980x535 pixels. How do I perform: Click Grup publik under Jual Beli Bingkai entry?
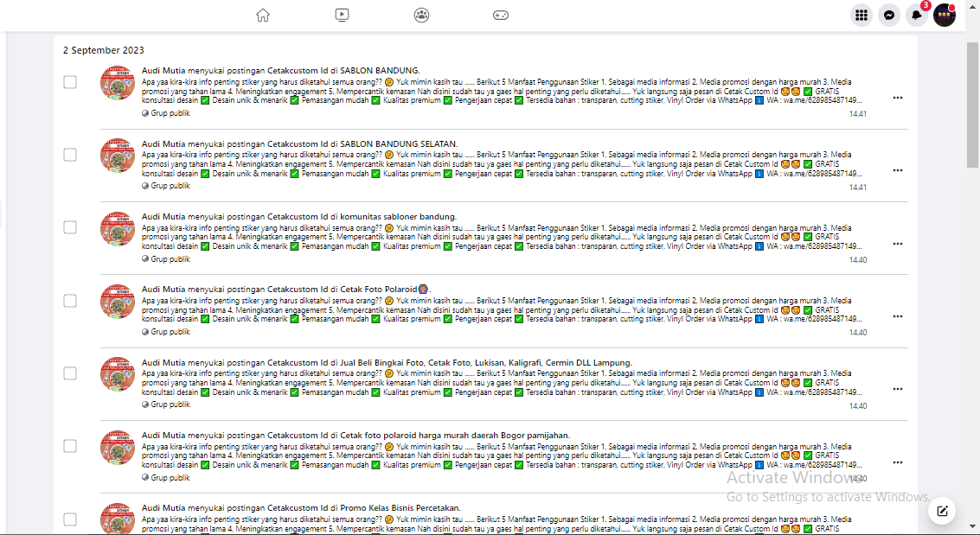[x=165, y=404]
